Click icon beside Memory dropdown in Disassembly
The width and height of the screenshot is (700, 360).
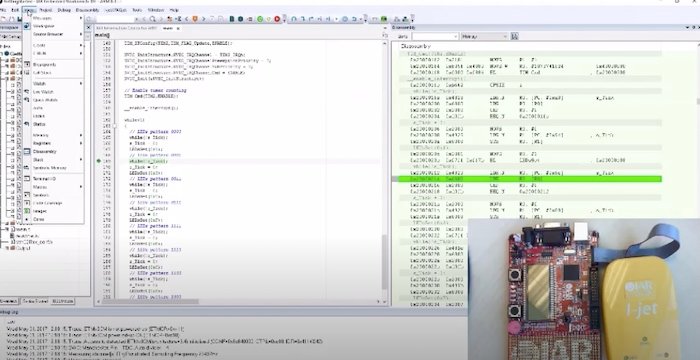[x=514, y=36]
